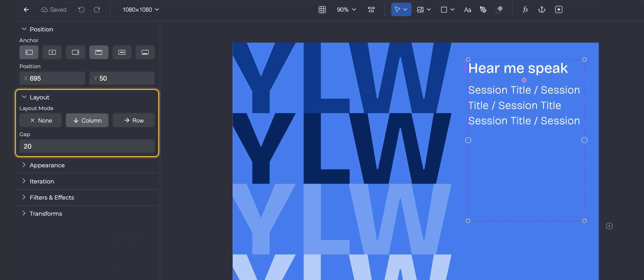
Task: Expand the Appearance section
Action: (x=24, y=165)
